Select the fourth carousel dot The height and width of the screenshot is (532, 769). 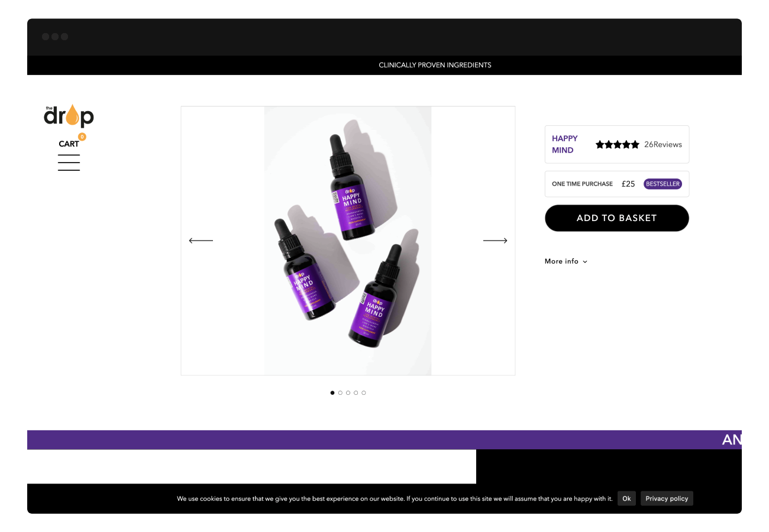coord(356,392)
